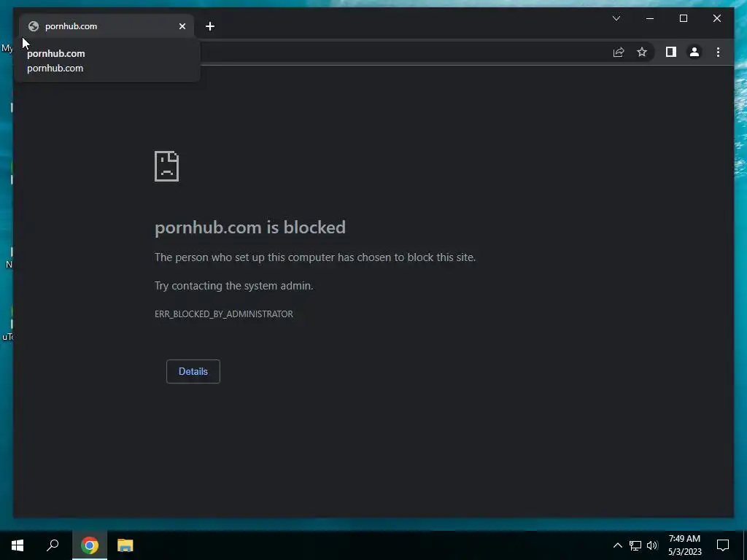Open a new tab with the plus button
This screenshot has width=747, height=560.
[210, 26]
